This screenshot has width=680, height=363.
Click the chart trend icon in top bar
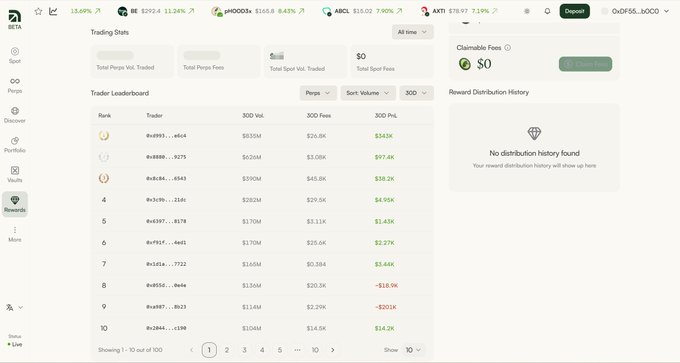pyautogui.click(x=53, y=11)
